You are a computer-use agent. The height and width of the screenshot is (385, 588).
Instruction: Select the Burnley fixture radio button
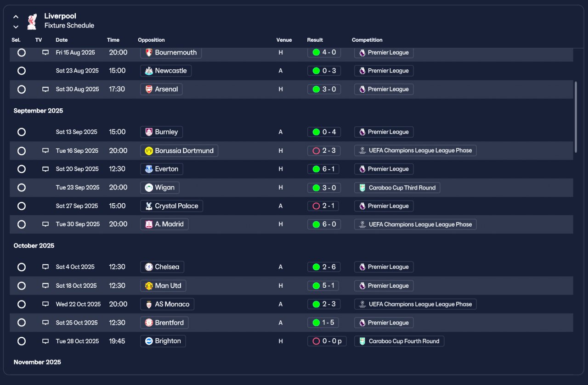22,132
